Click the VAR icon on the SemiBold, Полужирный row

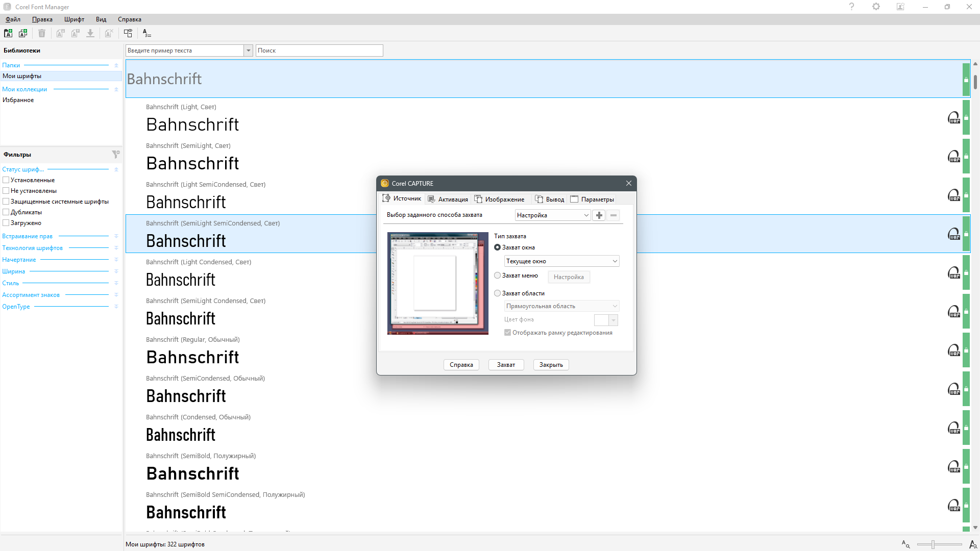[x=954, y=467]
